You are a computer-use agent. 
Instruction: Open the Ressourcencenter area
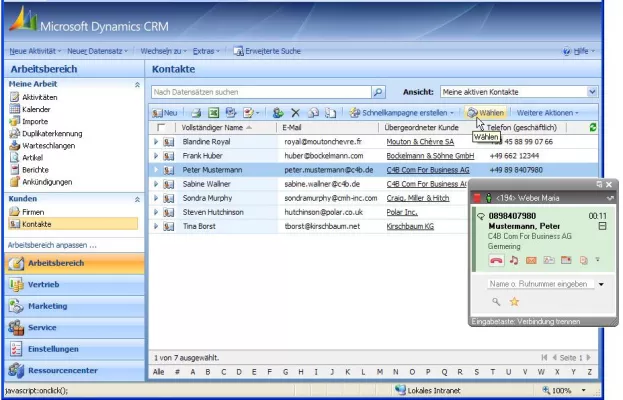coord(75,371)
